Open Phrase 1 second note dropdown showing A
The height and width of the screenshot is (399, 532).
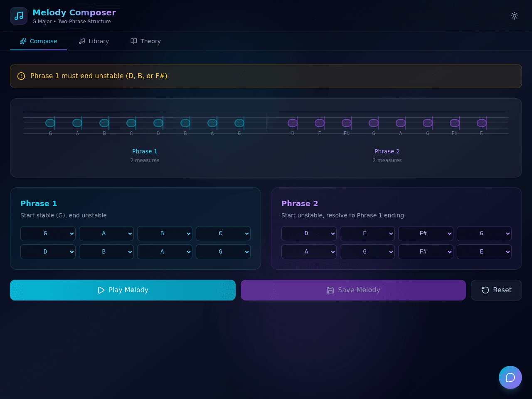coord(106,234)
